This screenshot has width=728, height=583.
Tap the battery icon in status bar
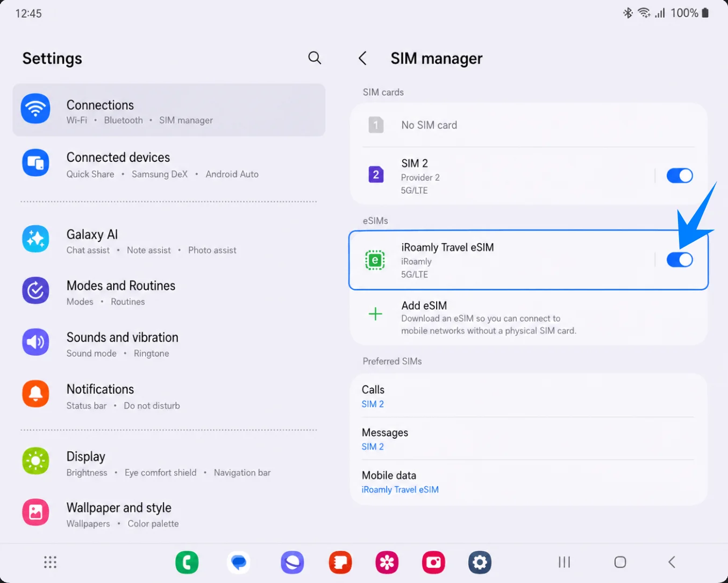pos(705,13)
